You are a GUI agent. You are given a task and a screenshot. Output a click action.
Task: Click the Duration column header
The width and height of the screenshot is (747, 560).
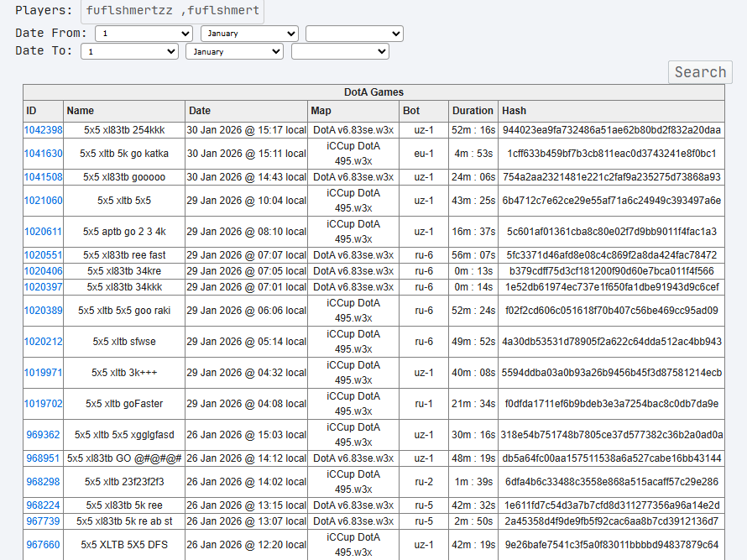(473, 111)
